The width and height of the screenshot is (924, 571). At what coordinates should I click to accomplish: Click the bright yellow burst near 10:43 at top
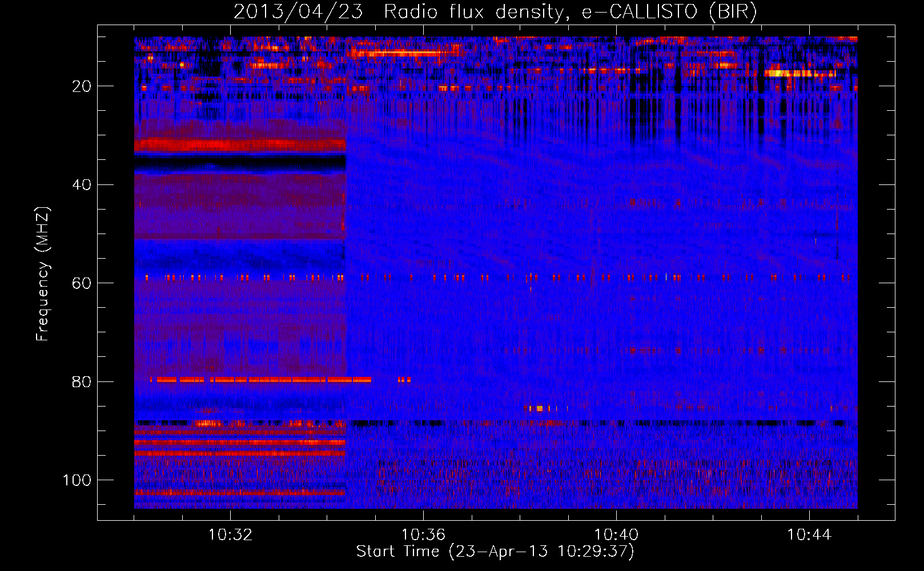800,73
